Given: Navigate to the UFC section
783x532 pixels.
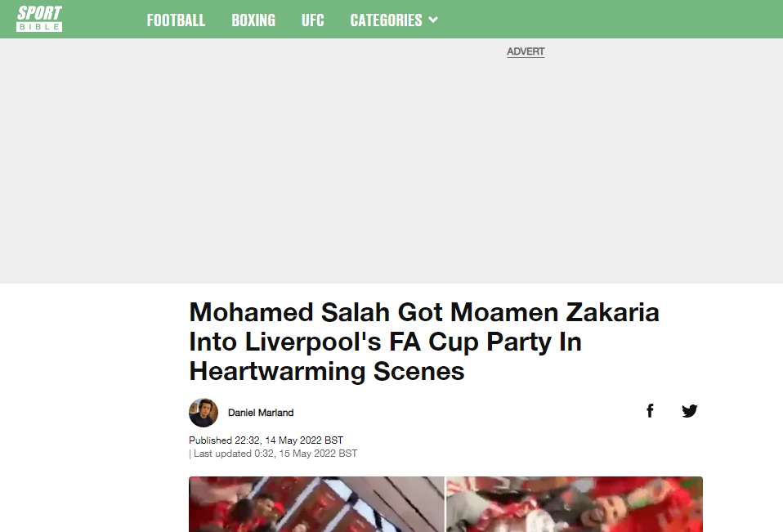Looking at the screenshot, I should [313, 20].
